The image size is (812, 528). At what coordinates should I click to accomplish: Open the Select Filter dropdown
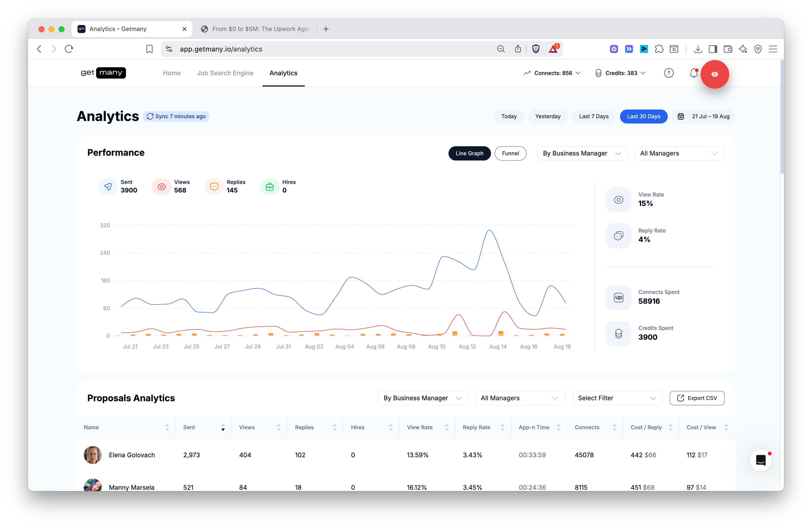pyautogui.click(x=617, y=398)
